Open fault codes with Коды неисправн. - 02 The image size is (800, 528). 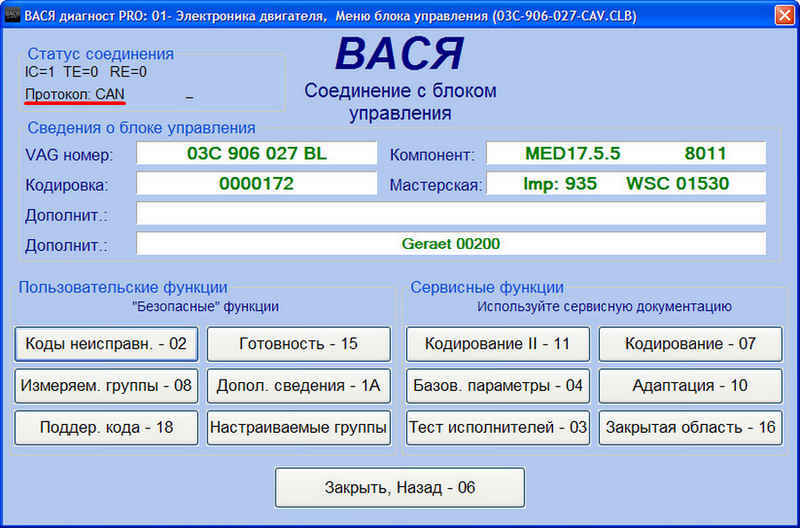point(106,344)
